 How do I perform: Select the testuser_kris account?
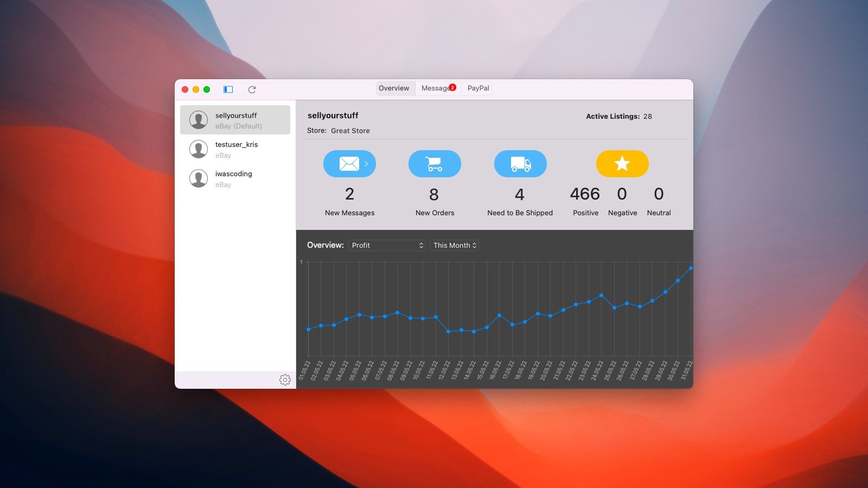[x=235, y=149]
